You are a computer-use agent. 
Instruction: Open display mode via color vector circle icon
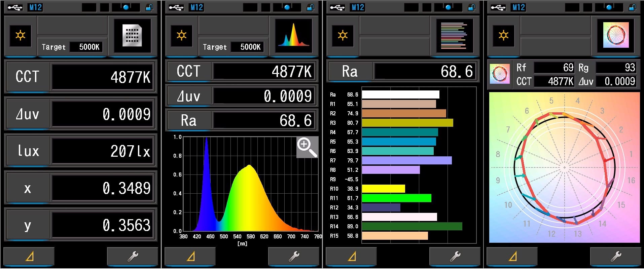616,36
